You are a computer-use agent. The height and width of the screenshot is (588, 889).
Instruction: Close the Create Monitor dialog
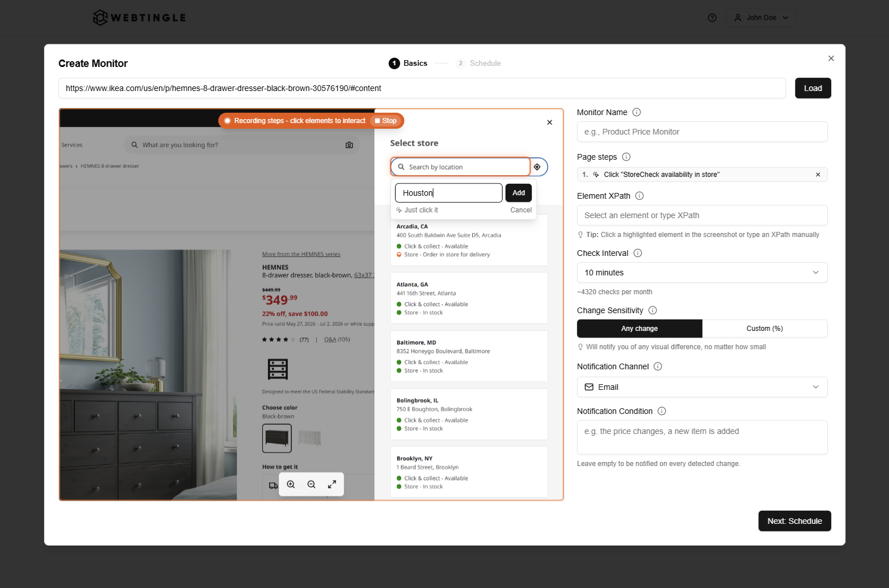point(831,58)
